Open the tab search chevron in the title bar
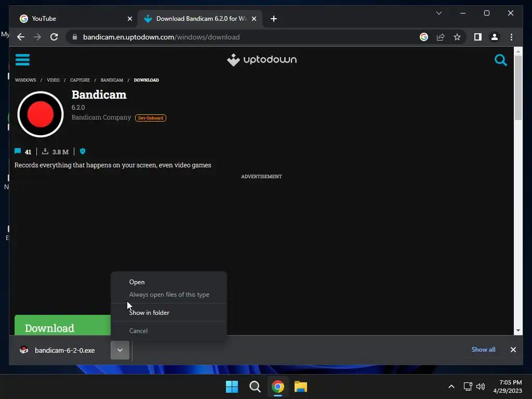Viewport: 532px width, 399px height. (438, 13)
